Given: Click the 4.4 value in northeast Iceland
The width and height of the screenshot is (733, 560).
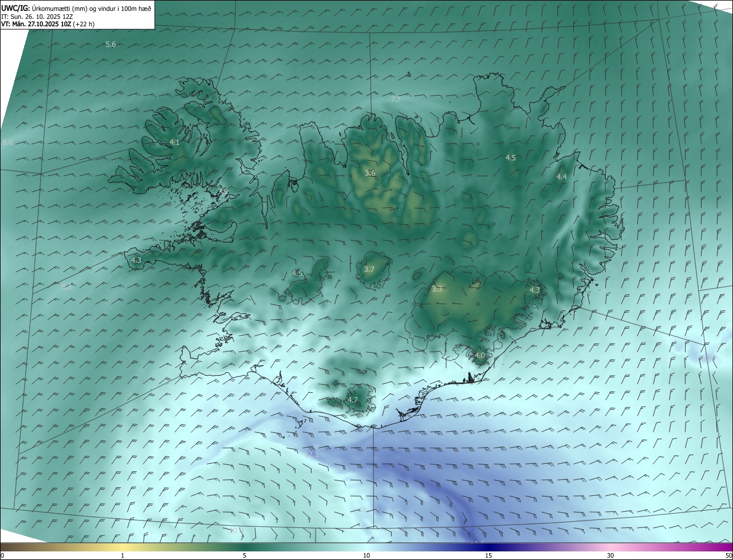Looking at the screenshot, I should 562,177.
